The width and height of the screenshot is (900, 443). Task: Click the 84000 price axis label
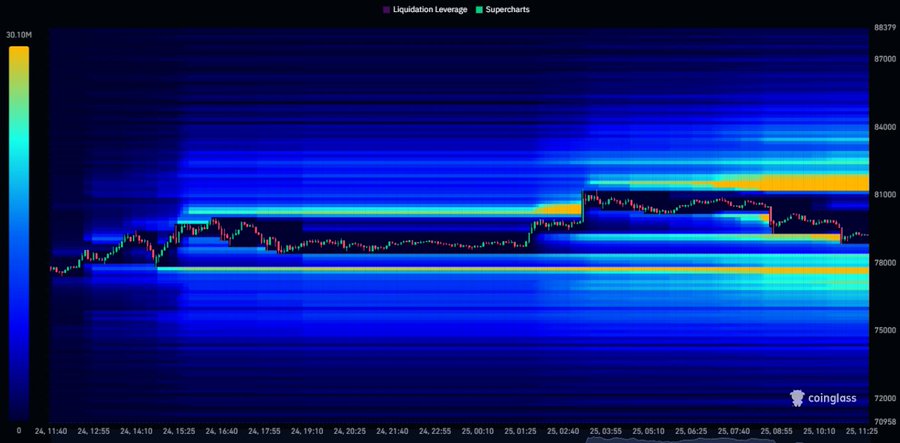point(884,127)
